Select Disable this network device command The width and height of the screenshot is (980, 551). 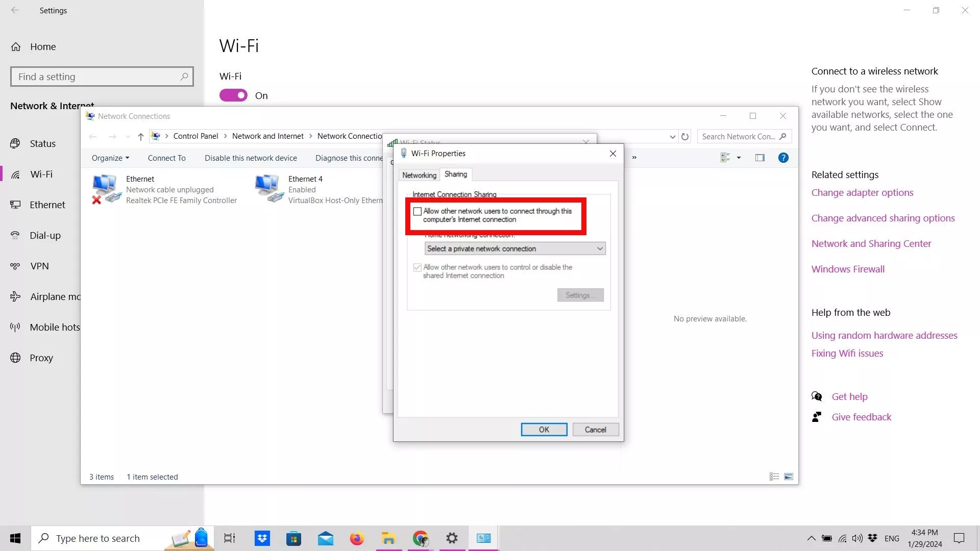(x=251, y=158)
